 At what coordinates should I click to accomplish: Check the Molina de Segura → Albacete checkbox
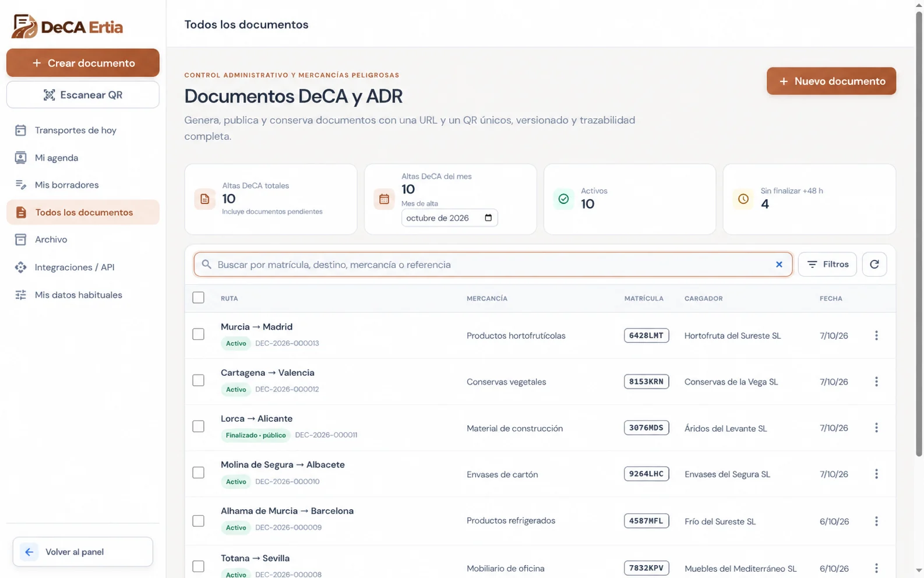point(198,473)
